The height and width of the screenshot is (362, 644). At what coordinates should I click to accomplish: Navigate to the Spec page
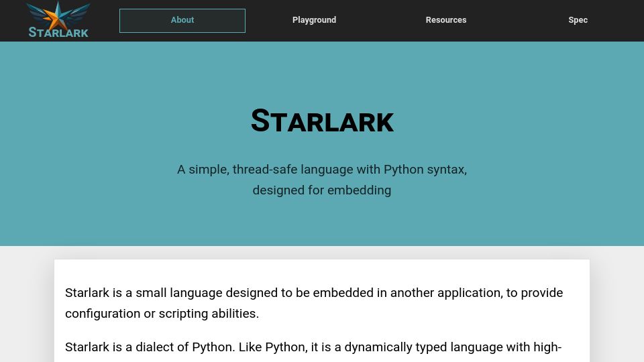click(578, 20)
